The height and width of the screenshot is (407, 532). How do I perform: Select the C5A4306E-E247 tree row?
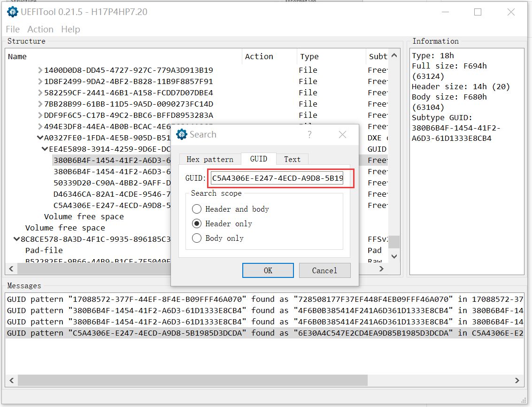112,205
